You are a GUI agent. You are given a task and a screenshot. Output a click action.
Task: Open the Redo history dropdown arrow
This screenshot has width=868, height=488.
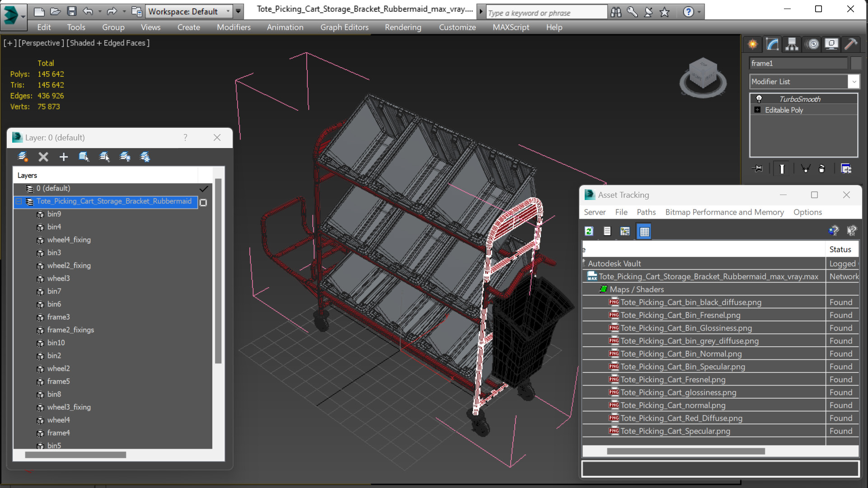pos(124,12)
